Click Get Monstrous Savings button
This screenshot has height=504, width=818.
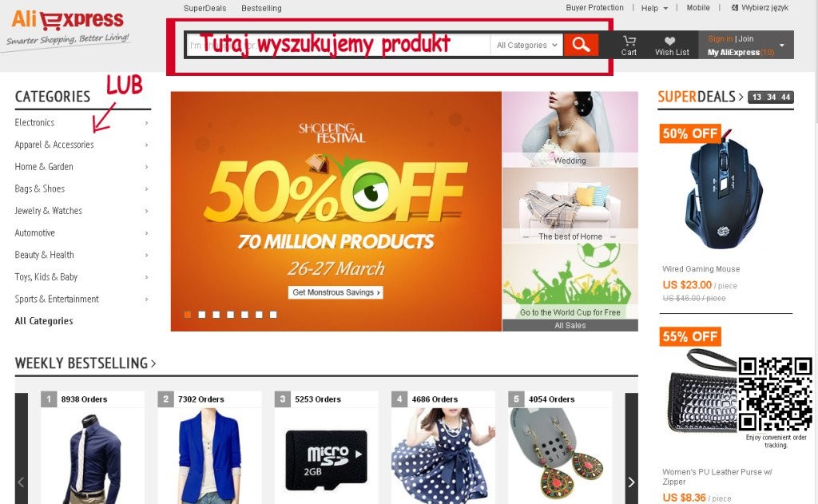pos(336,292)
